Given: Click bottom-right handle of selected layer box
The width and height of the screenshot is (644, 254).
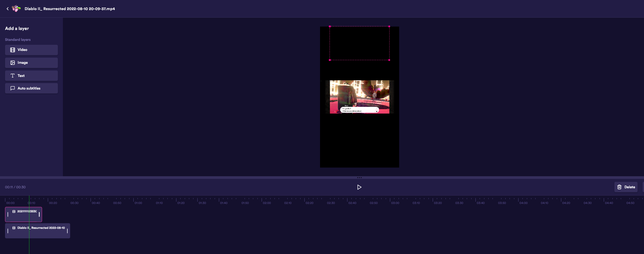Looking at the screenshot, I should point(389,60).
